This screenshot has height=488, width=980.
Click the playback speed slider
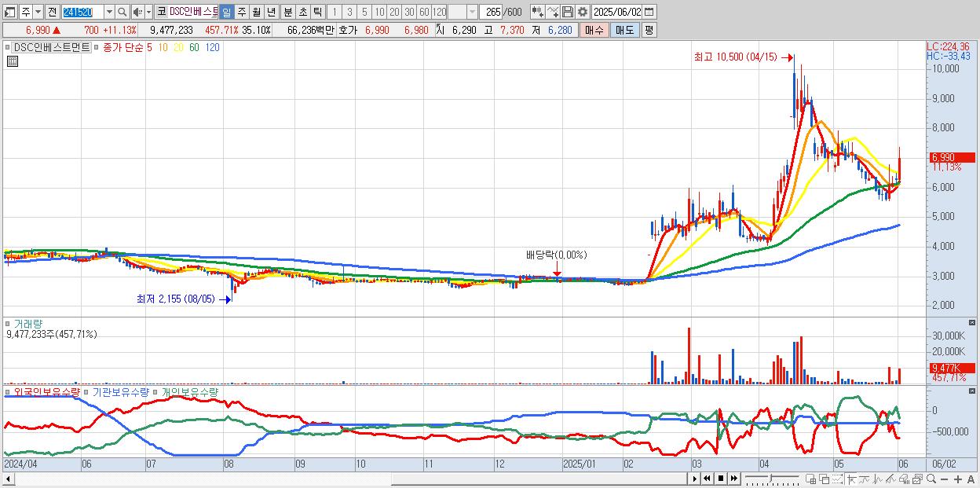(772, 479)
